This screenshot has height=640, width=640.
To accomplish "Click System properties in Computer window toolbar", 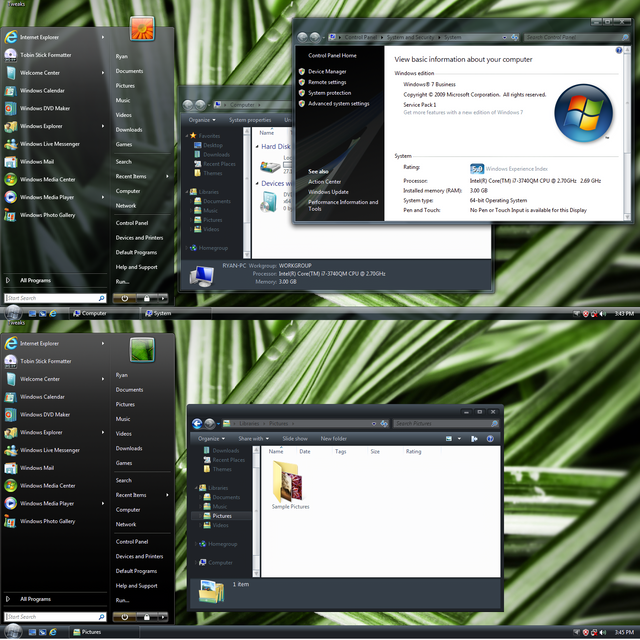I will 250,120.
